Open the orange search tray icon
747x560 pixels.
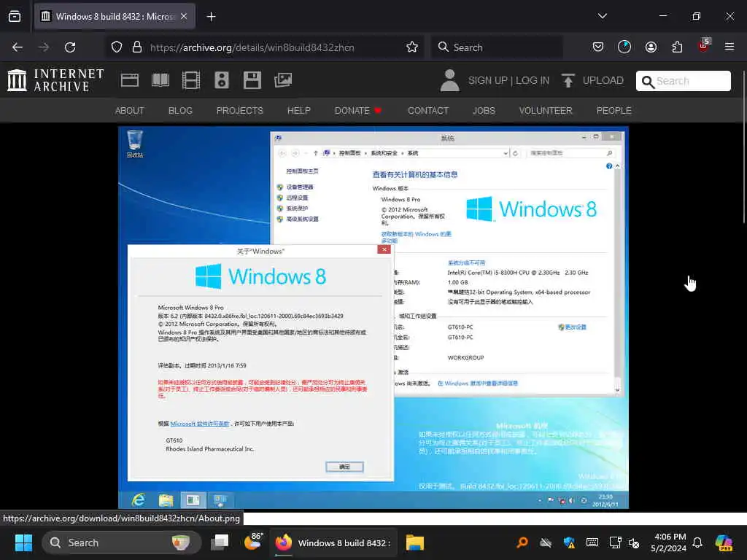(522, 542)
